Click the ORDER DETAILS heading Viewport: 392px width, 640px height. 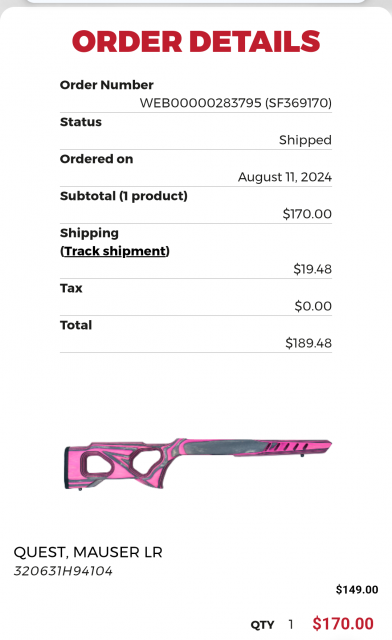(196, 42)
